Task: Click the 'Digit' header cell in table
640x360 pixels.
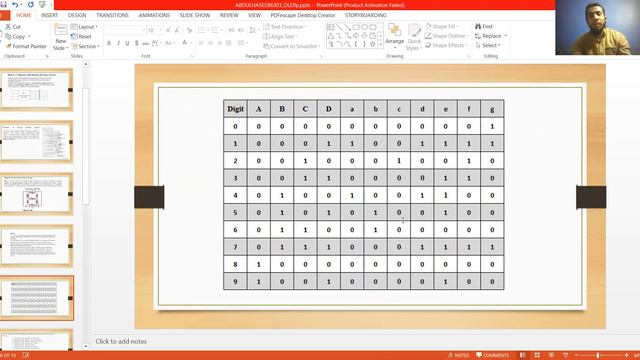Action: pos(235,109)
